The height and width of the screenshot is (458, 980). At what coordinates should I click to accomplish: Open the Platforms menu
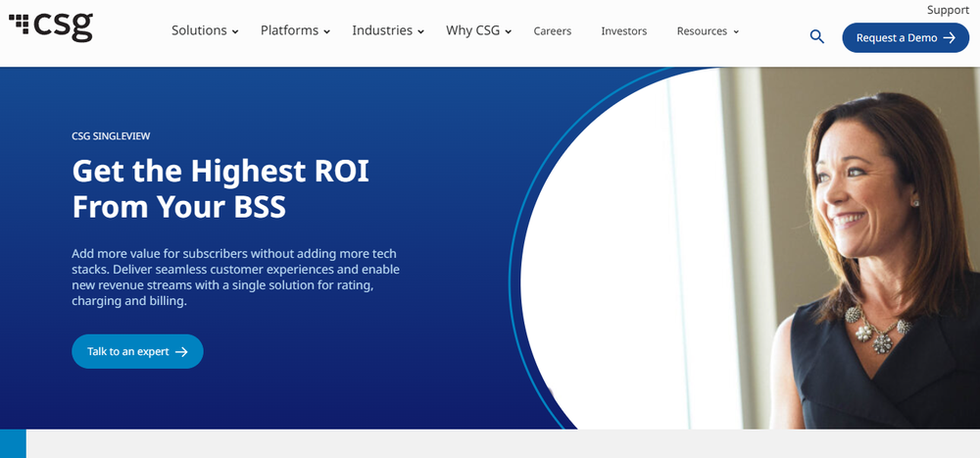click(289, 30)
